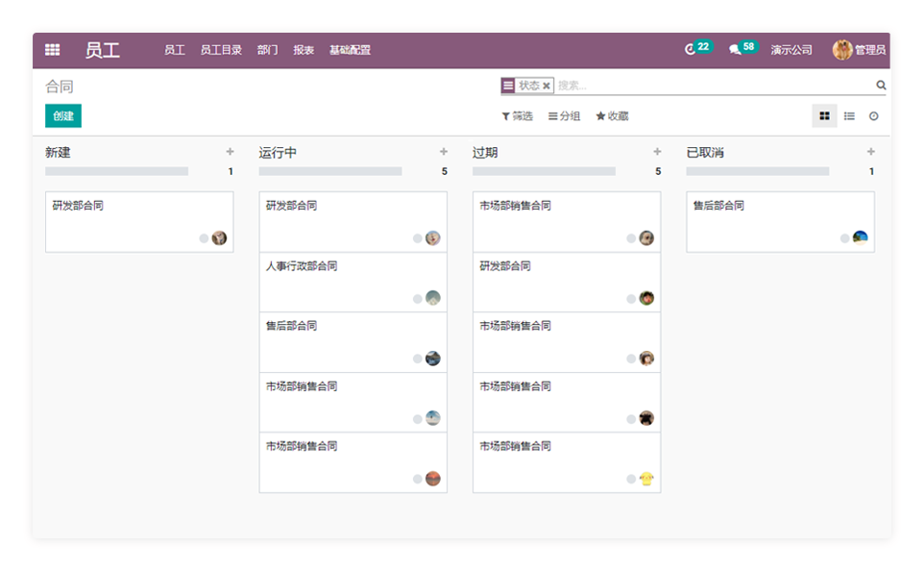Image resolution: width=924 pixels, height=571 pixels.
Task: Open the apps grid menu icon
Action: (x=52, y=50)
